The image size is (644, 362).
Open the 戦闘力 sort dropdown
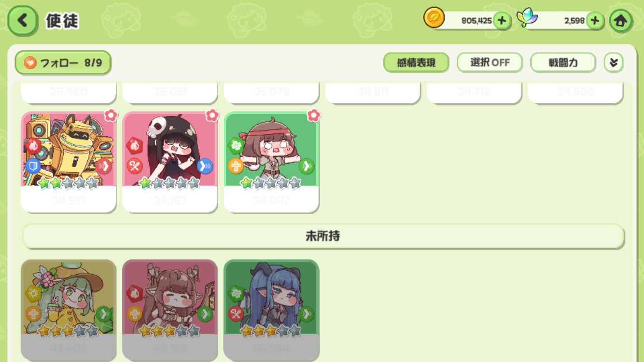(x=563, y=63)
